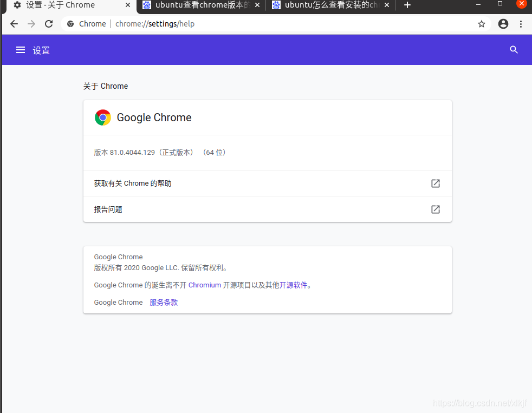The image size is (532, 413).
Task: Open the 报告问题 row
Action: 268,209
